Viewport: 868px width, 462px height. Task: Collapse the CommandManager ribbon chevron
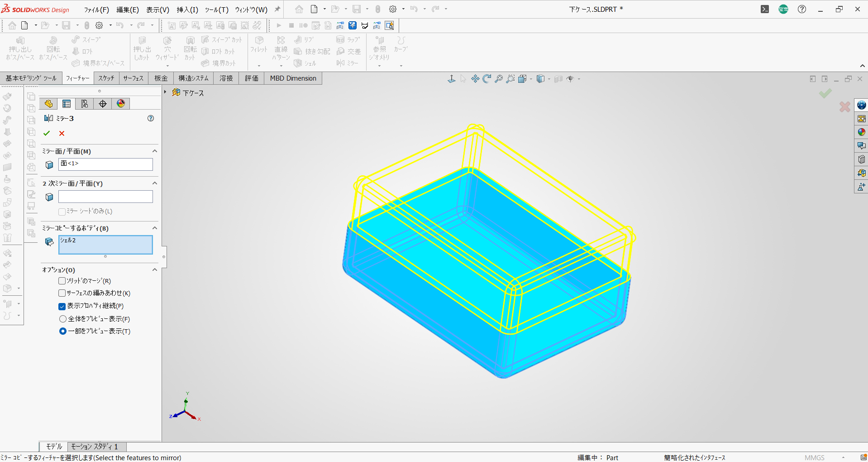[x=863, y=66]
